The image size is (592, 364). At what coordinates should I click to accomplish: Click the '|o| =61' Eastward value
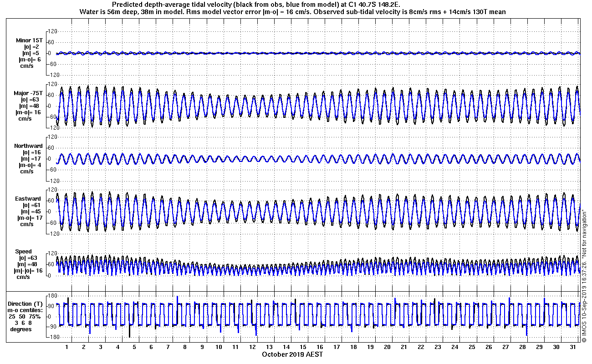pos(31,205)
